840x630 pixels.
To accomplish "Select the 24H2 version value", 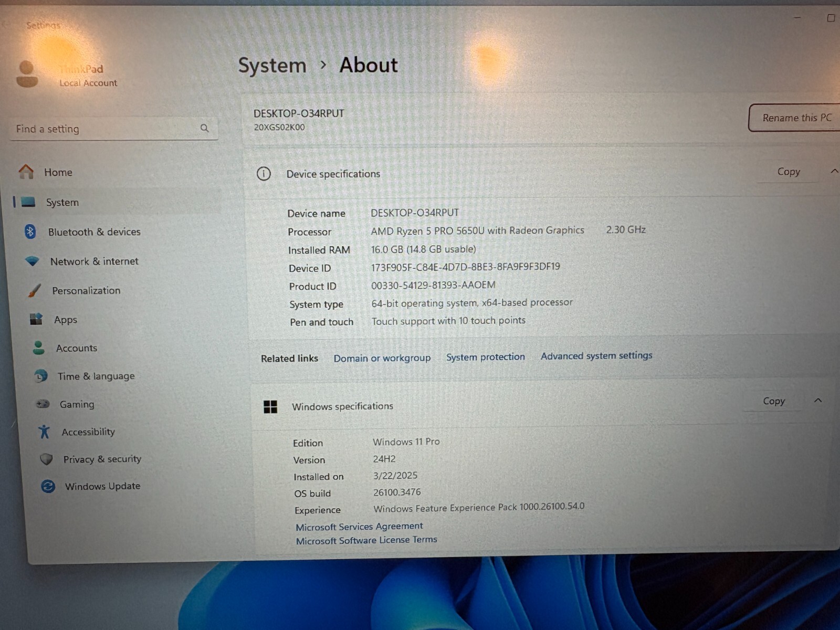I will pyautogui.click(x=384, y=459).
